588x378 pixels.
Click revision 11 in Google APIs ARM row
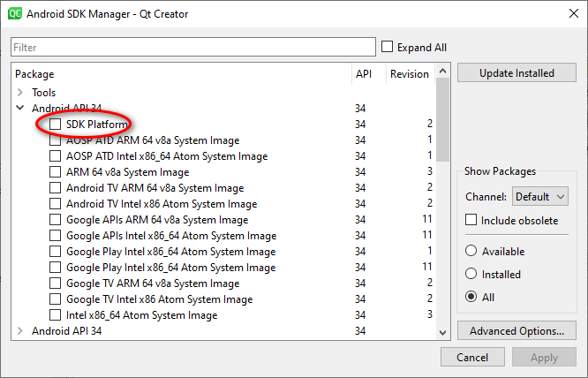pyautogui.click(x=427, y=219)
